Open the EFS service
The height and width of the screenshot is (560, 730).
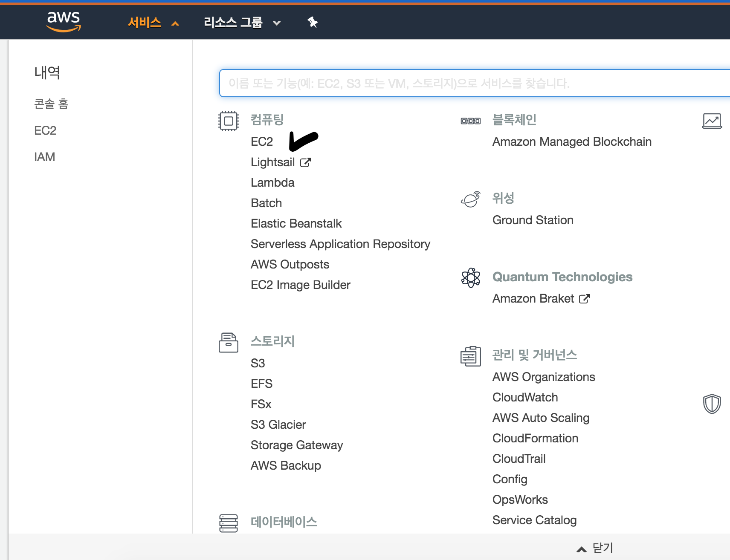(x=262, y=384)
